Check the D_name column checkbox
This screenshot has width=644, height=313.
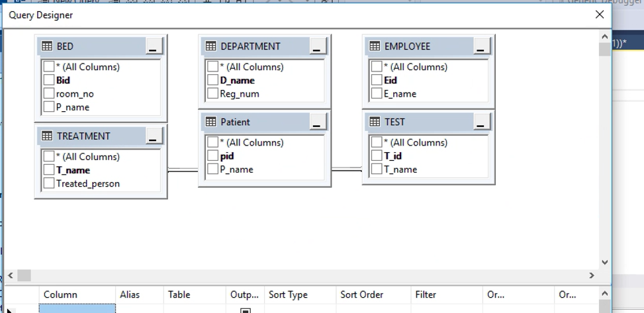pyautogui.click(x=212, y=79)
